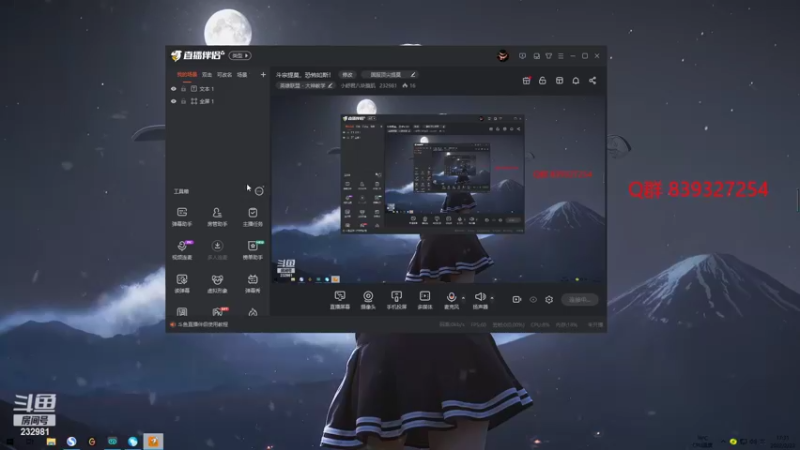Toggle the 麦克风 microphone
Screen dimensions: 800x450
point(451,300)
